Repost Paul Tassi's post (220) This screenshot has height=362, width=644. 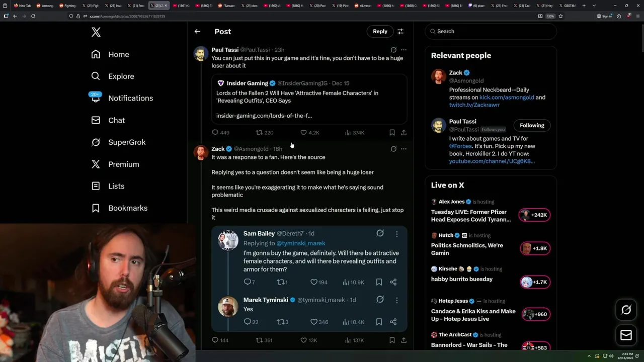[x=265, y=133]
